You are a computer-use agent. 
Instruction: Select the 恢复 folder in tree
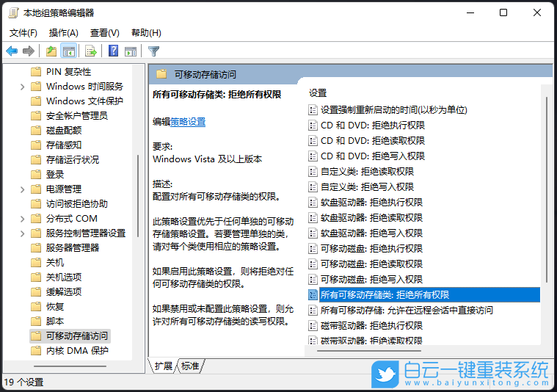click(55, 307)
